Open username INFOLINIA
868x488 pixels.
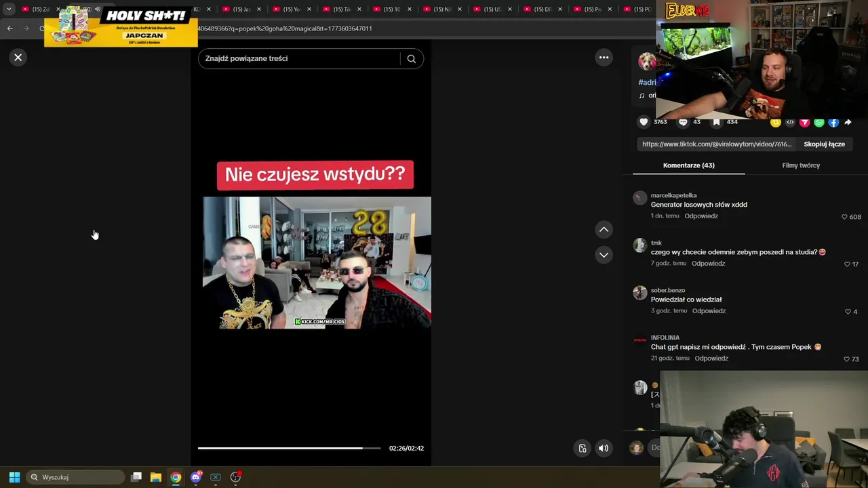(665, 338)
